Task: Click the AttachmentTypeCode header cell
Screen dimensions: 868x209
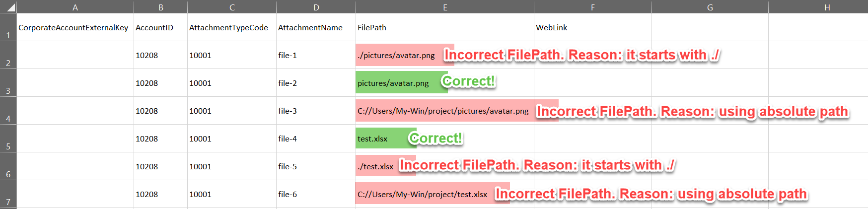Action: 231,27
